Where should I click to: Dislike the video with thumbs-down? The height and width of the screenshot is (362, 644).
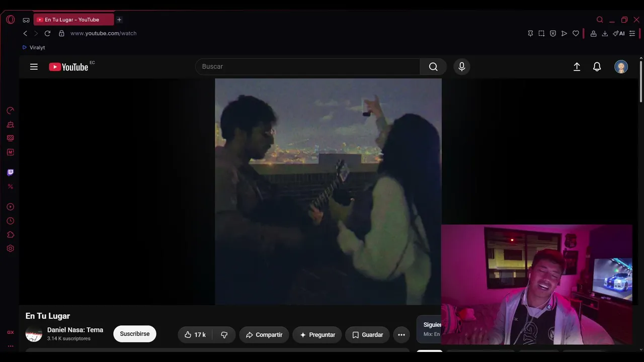click(224, 334)
